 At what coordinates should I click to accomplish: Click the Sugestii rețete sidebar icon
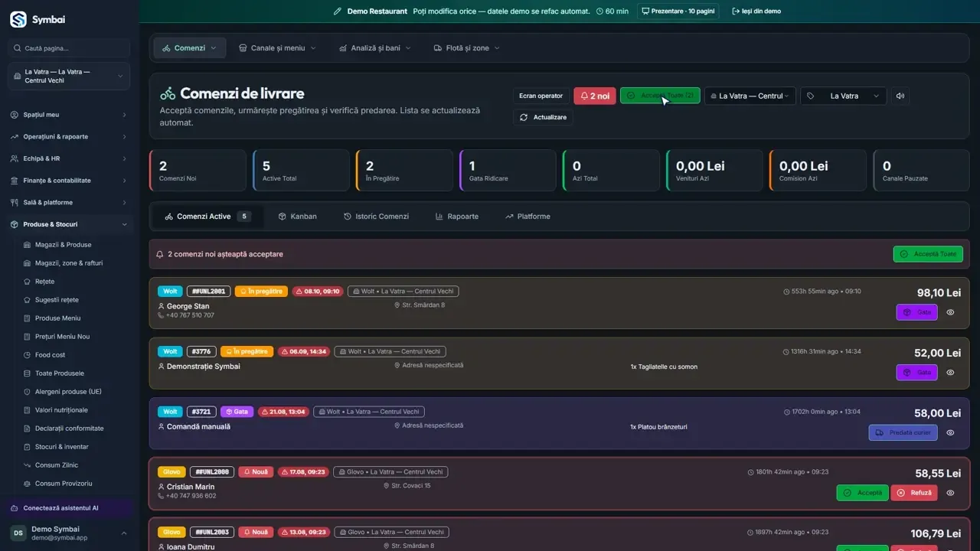pyautogui.click(x=28, y=300)
